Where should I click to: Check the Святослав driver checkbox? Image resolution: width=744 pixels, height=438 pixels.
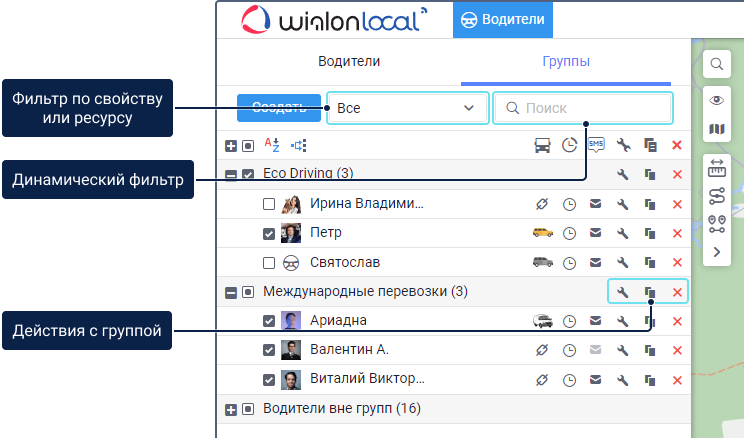[269, 262]
